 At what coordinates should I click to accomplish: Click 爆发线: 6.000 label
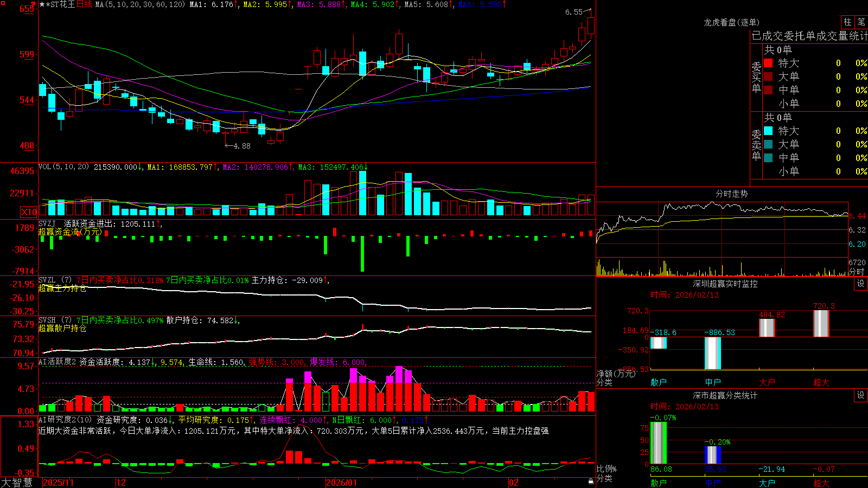pos(337,362)
